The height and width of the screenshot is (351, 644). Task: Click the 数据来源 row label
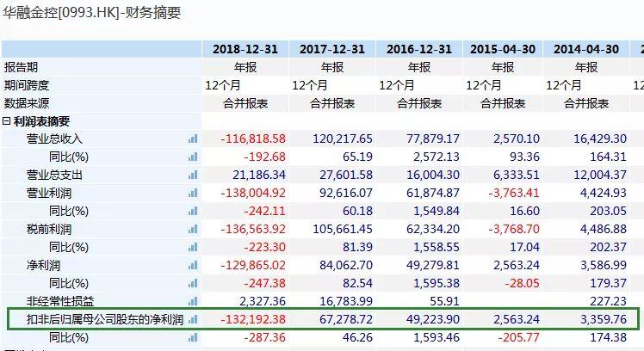click(27, 103)
